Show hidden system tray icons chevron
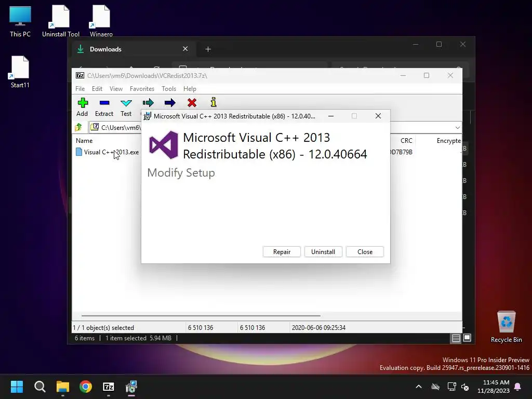The width and height of the screenshot is (532, 399). click(419, 387)
